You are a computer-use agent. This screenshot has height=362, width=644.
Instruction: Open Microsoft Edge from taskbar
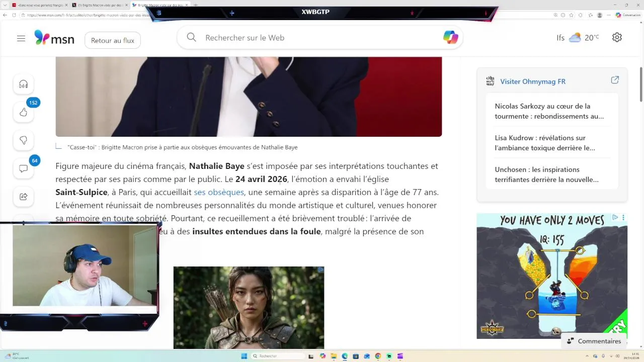(x=345, y=356)
